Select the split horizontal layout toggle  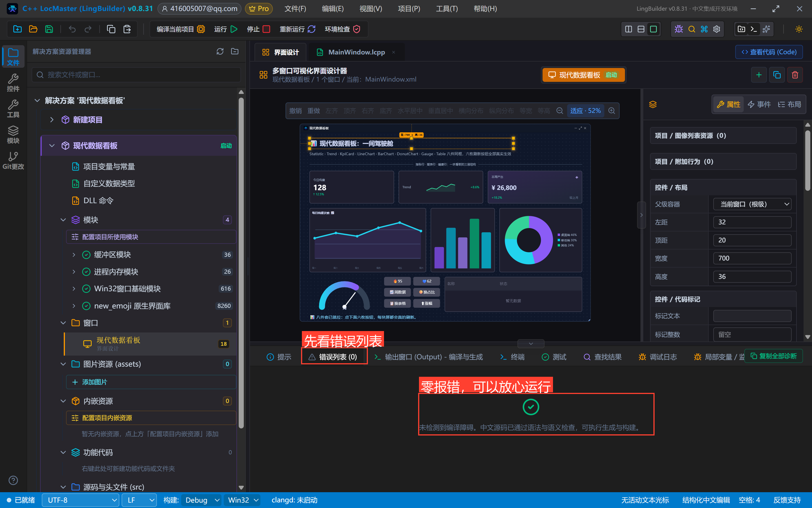[x=641, y=29]
